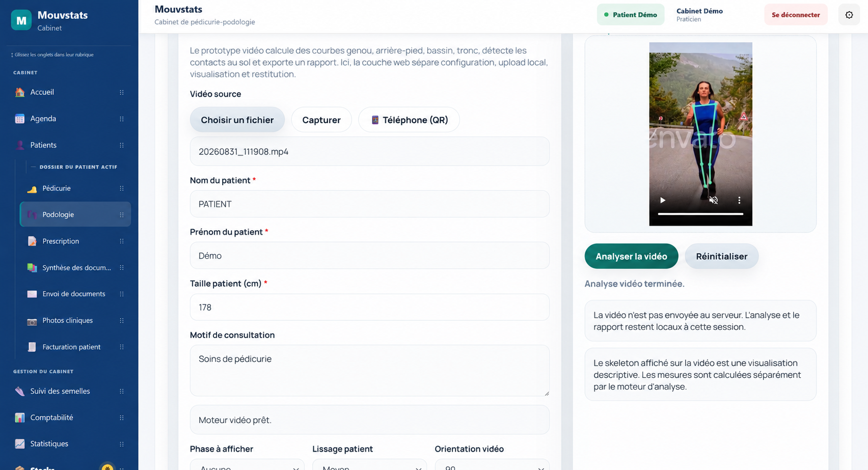The width and height of the screenshot is (868, 470).
Task: Click the Prescription document icon
Action: pos(32,241)
